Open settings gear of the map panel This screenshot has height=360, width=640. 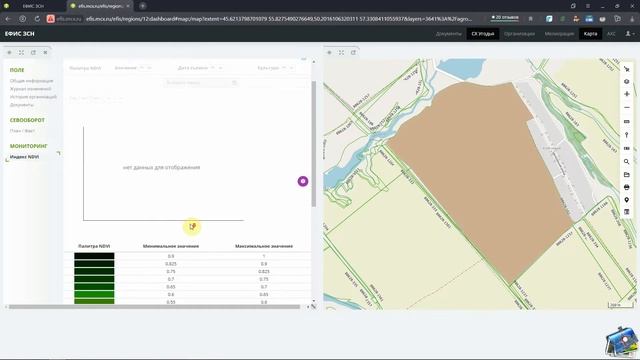[329, 52]
